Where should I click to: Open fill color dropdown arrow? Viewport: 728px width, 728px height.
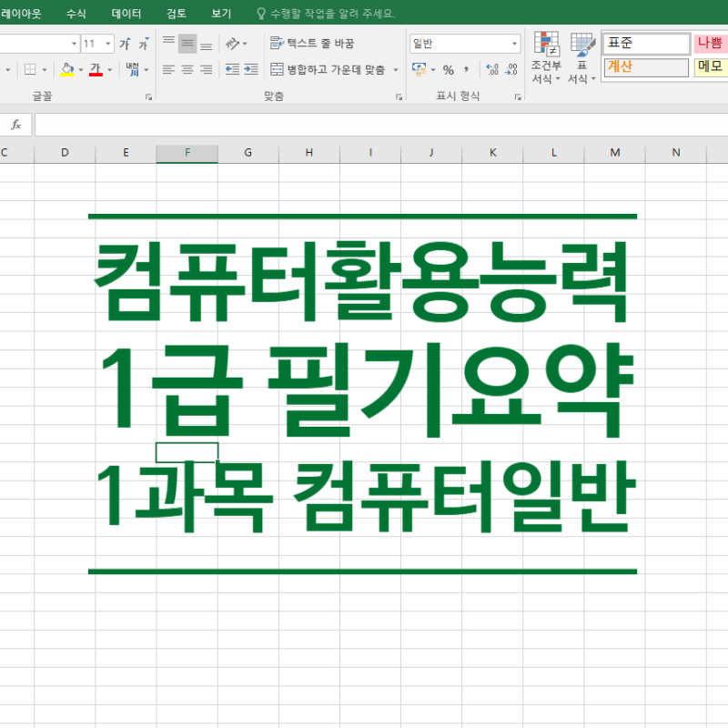(x=81, y=70)
